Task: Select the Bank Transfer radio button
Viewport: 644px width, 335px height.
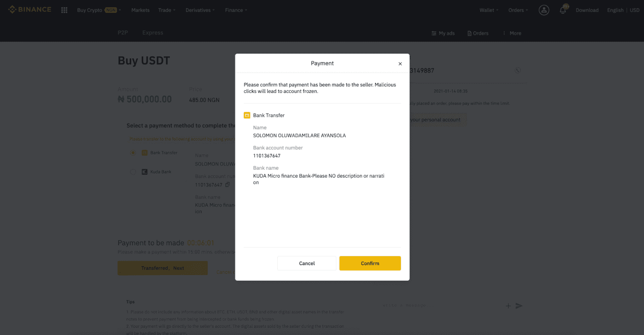Action: 133,153
